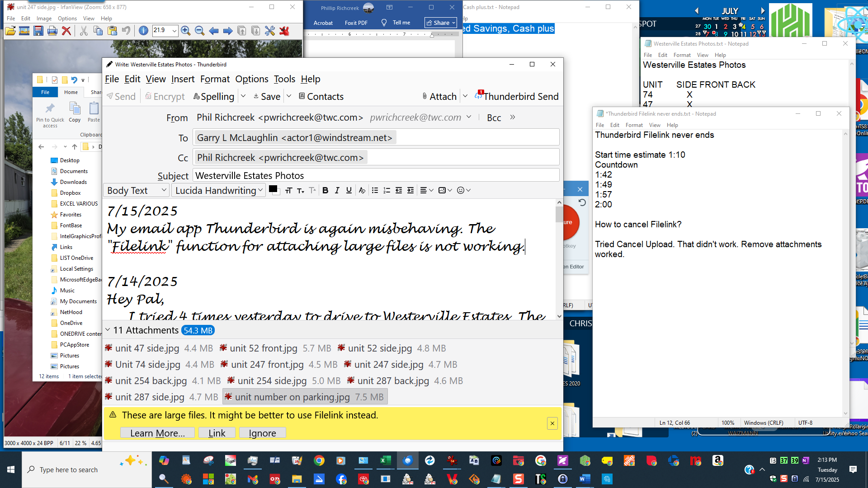Insert a numbered list
868x488 pixels.
click(387, 190)
